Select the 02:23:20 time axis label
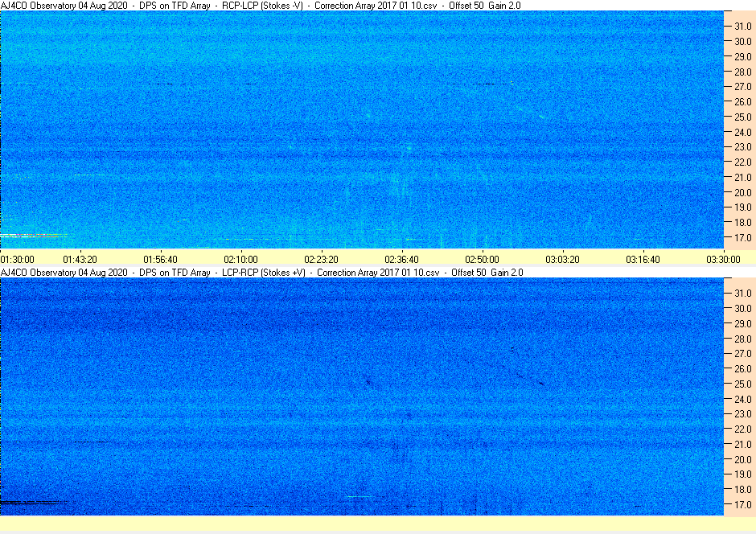756x534 pixels. pyautogui.click(x=321, y=259)
